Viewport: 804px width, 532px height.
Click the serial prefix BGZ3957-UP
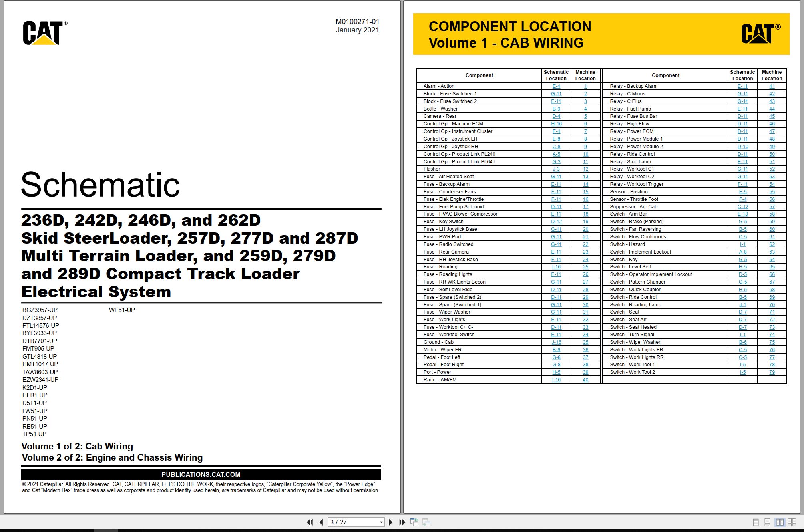(x=40, y=310)
